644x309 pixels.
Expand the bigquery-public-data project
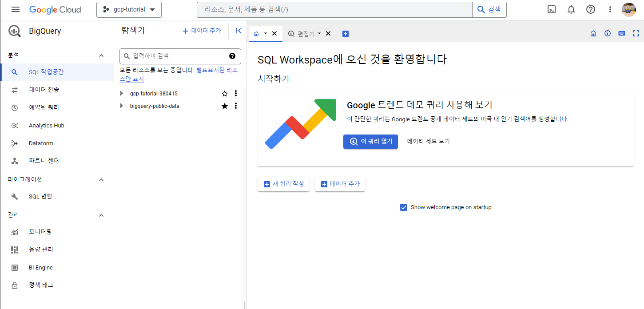[x=122, y=106]
